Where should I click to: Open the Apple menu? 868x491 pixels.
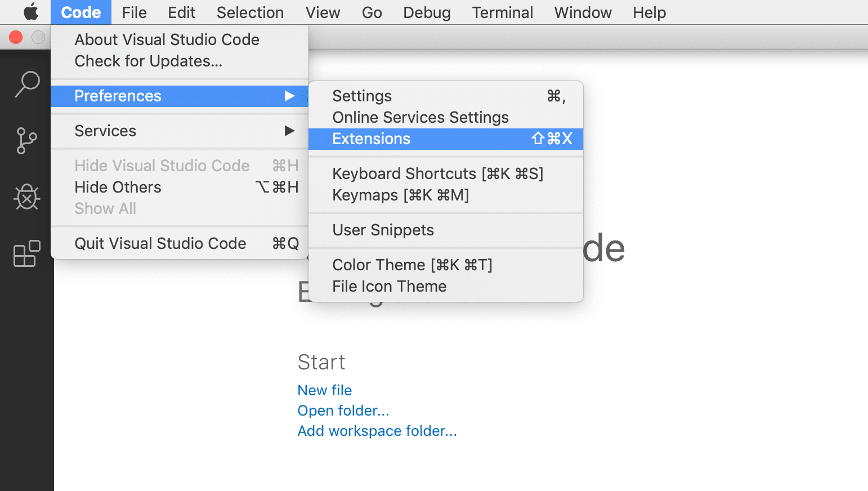coord(31,12)
